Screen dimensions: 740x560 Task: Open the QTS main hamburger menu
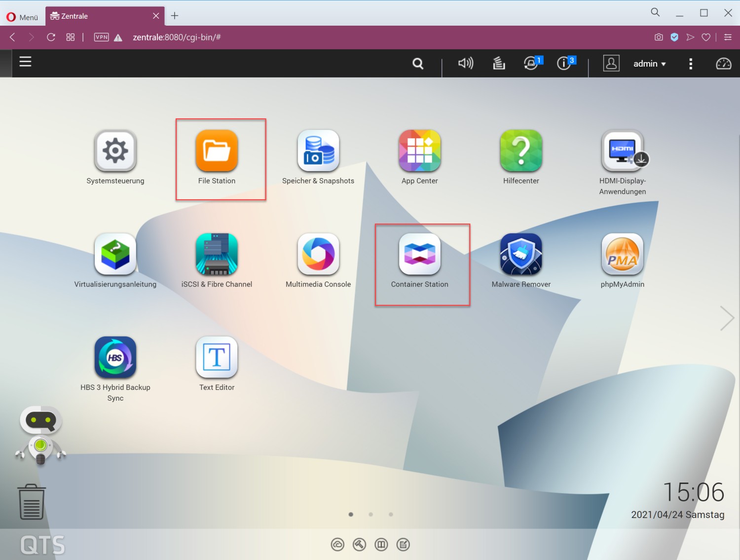[25, 62]
